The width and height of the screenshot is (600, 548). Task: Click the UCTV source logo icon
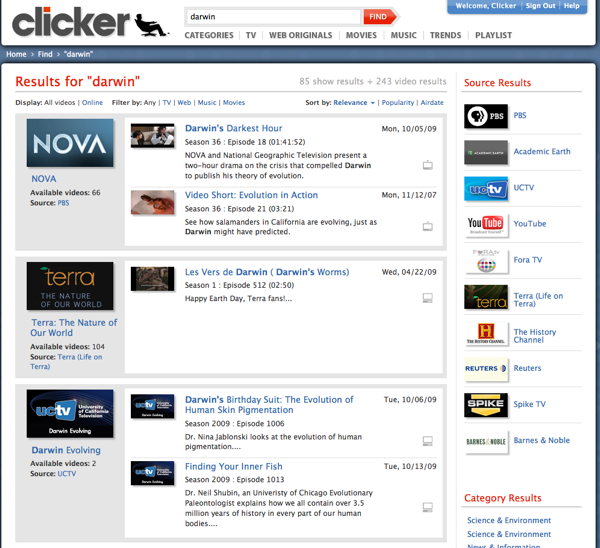tap(486, 188)
